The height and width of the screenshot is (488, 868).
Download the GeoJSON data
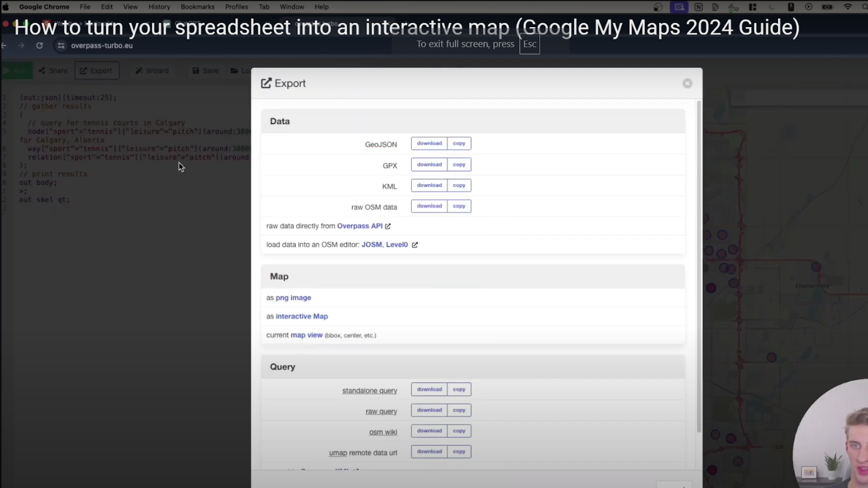429,144
